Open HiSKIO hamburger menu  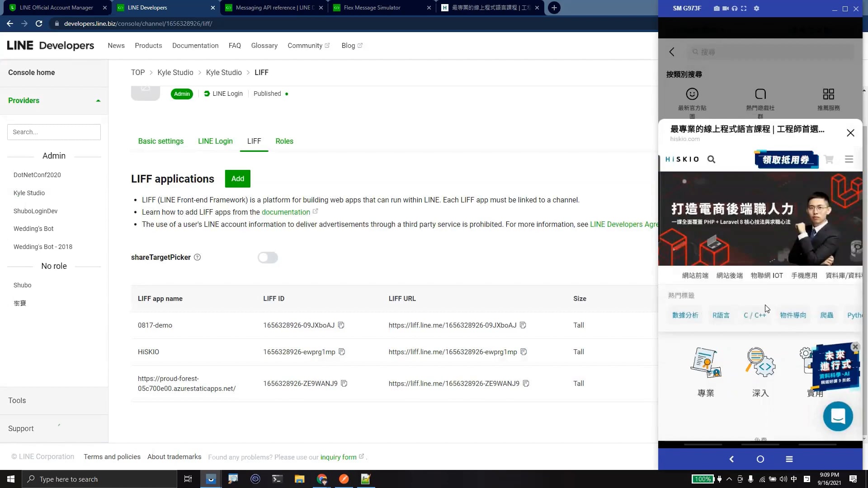point(849,160)
